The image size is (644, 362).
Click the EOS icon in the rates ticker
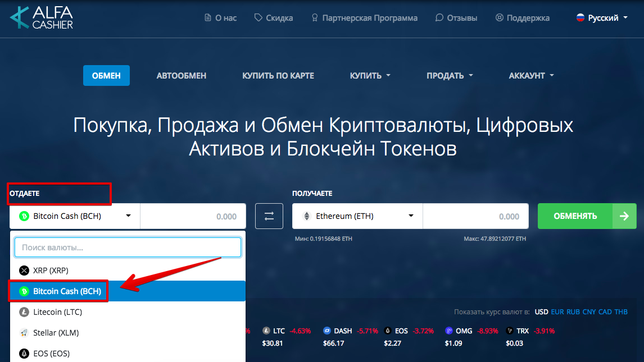click(388, 331)
